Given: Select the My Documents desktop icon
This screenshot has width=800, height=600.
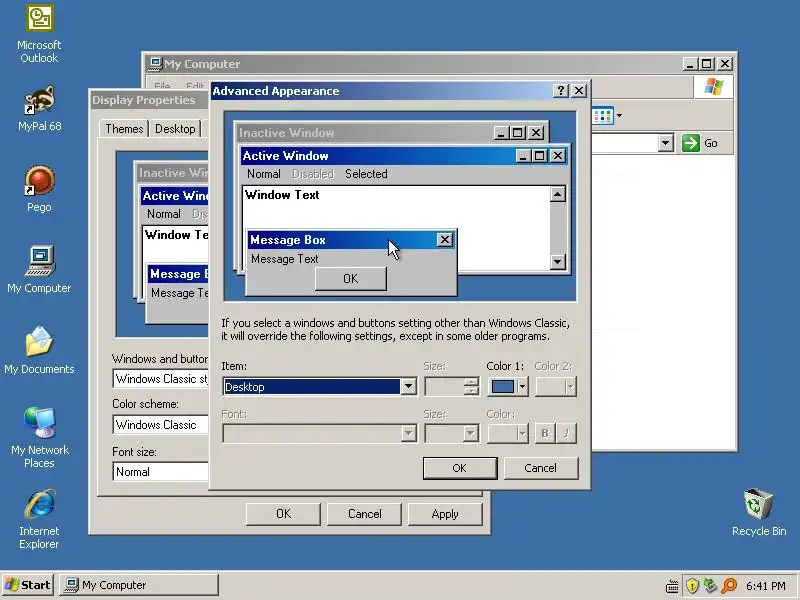Looking at the screenshot, I should click(39, 351).
